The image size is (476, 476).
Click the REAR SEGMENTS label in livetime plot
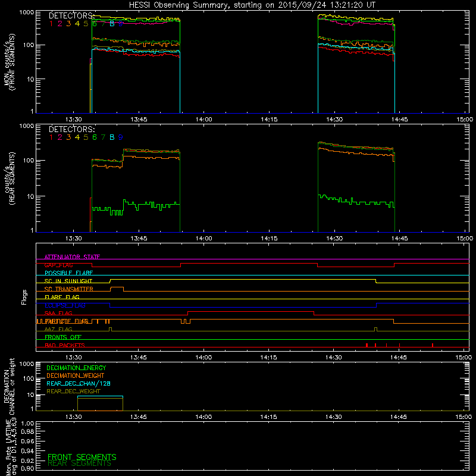(80, 464)
